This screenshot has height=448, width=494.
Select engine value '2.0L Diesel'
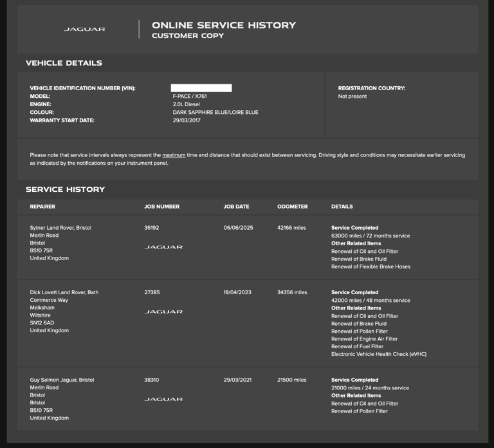click(x=186, y=104)
